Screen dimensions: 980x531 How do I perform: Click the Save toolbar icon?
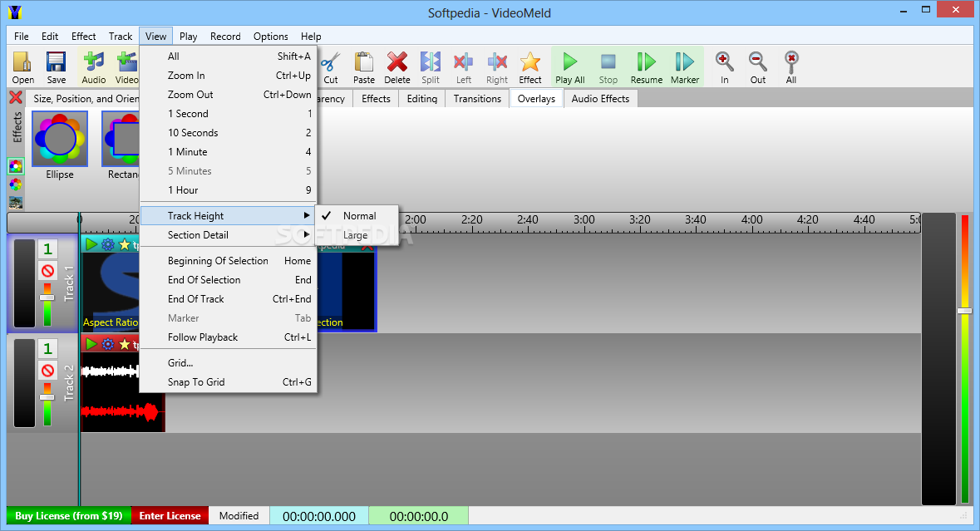coord(56,67)
